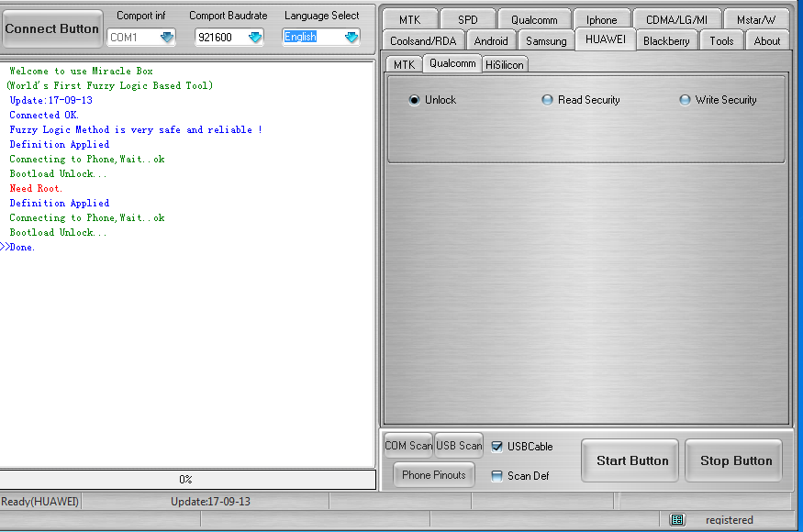Click the status bar keyboard icon

tap(676, 520)
